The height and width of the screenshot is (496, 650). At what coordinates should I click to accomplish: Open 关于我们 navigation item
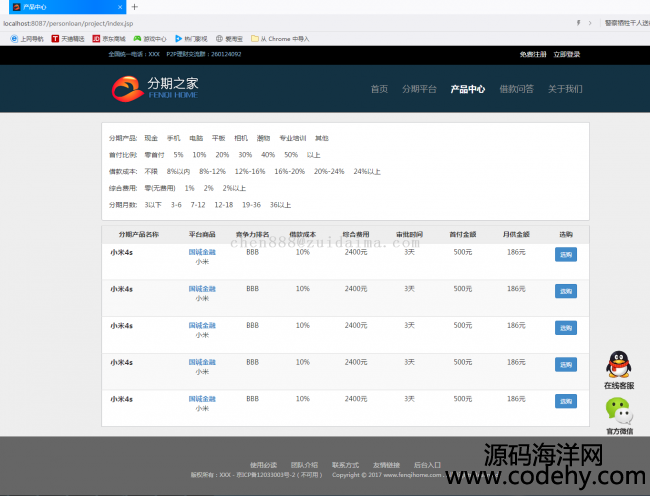coord(565,89)
